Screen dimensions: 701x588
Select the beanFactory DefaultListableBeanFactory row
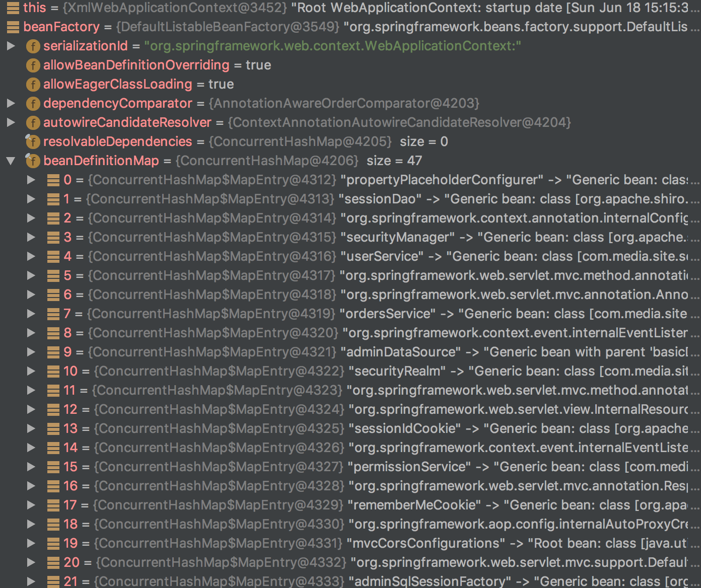tap(350, 27)
